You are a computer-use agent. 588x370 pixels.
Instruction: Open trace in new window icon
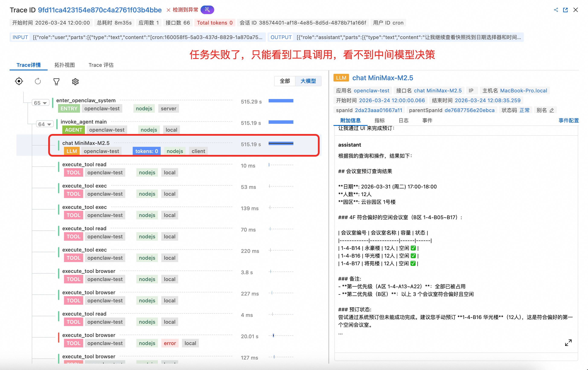(565, 10)
